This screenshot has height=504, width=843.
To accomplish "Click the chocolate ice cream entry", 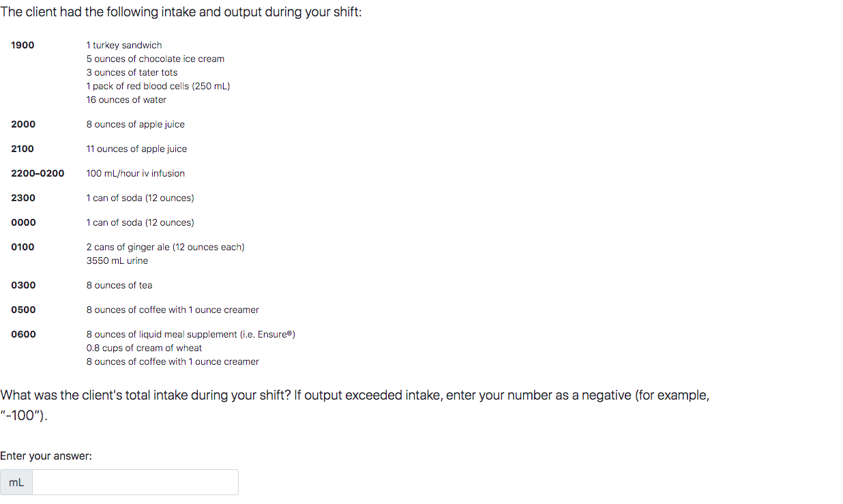I will point(155,59).
